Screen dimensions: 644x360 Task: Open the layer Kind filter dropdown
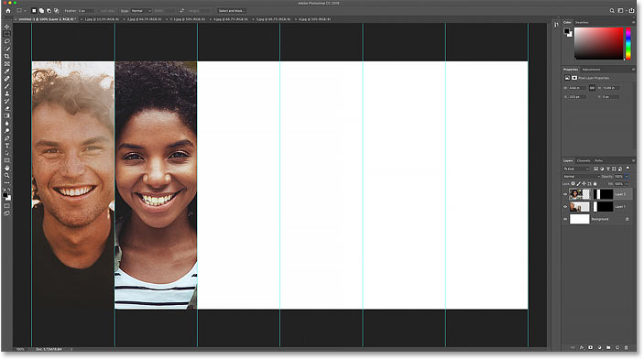(x=576, y=169)
